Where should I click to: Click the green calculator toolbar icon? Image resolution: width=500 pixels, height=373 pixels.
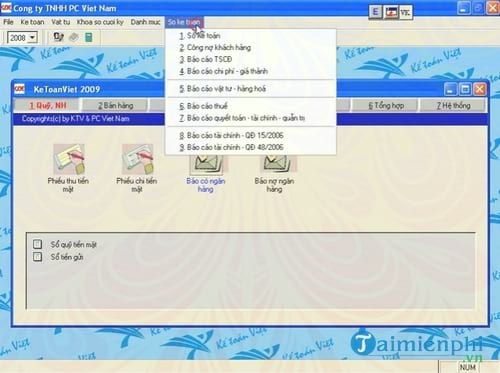89,37
